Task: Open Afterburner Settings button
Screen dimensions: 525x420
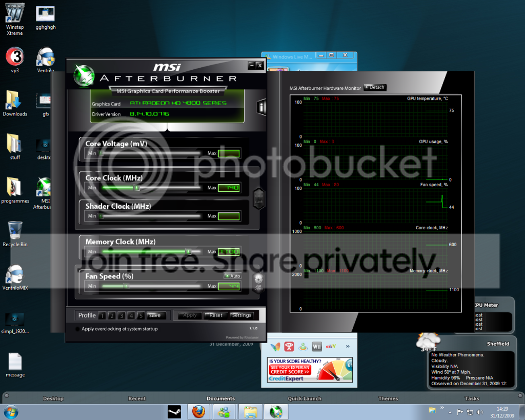Action: coord(241,315)
